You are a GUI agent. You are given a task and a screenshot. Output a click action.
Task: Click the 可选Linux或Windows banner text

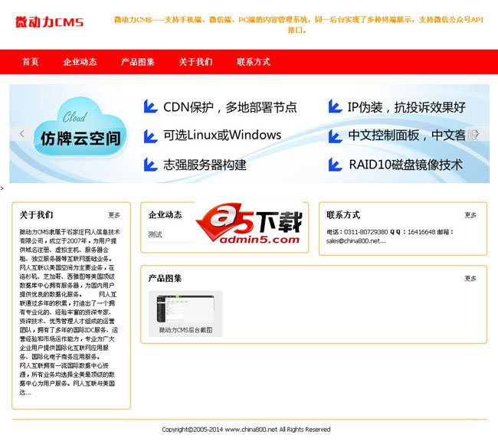point(222,136)
